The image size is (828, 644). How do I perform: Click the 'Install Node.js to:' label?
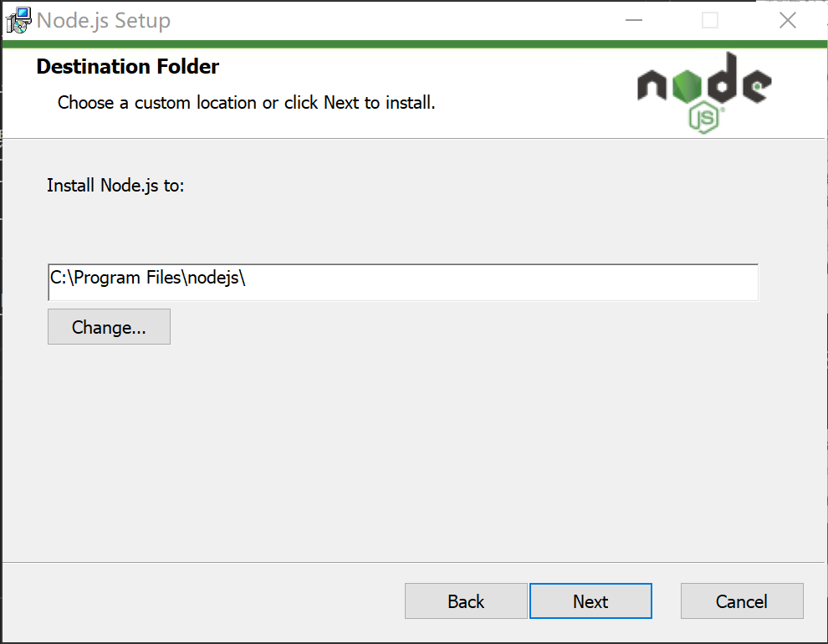pyautogui.click(x=115, y=186)
